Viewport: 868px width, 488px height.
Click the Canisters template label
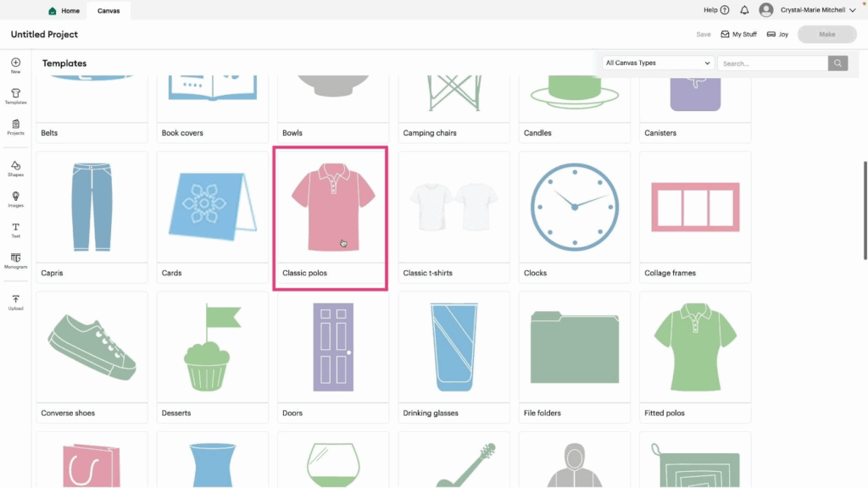(660, 133)
